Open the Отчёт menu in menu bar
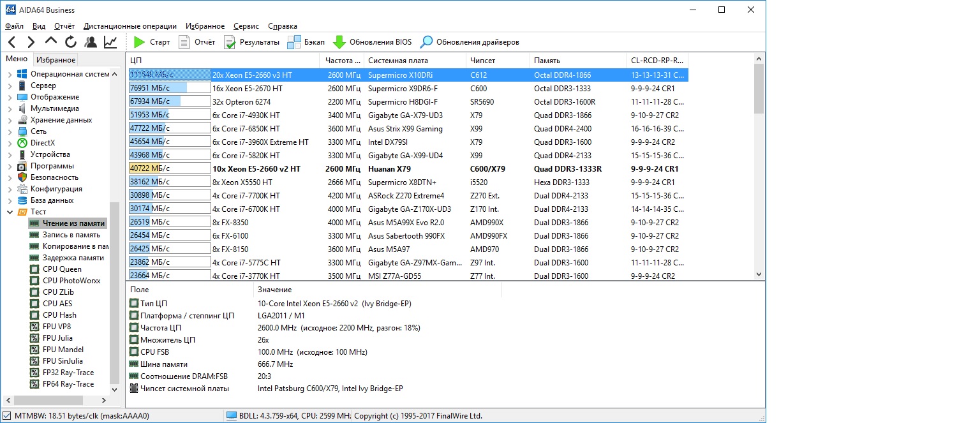This screenshot has height=423, width=980. click(x=64, y=26)
